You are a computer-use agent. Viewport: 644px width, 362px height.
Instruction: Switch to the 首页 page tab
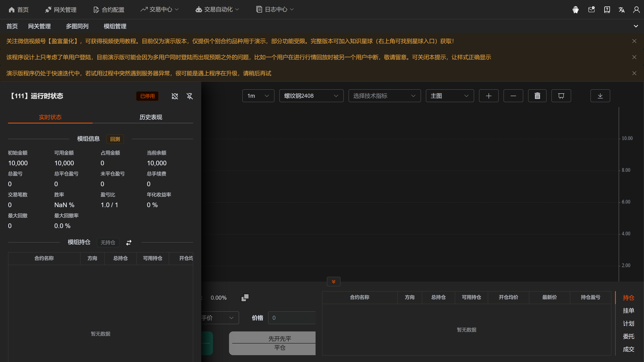point(12,26)
